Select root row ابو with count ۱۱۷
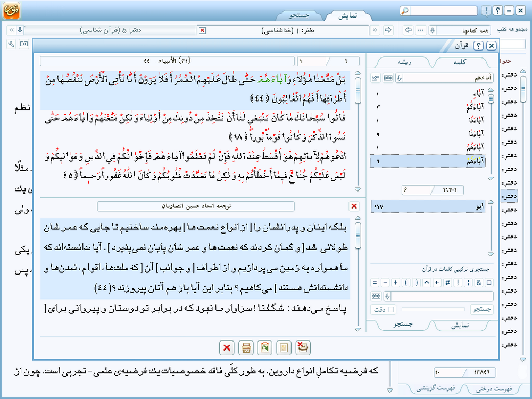 (428, 206)
